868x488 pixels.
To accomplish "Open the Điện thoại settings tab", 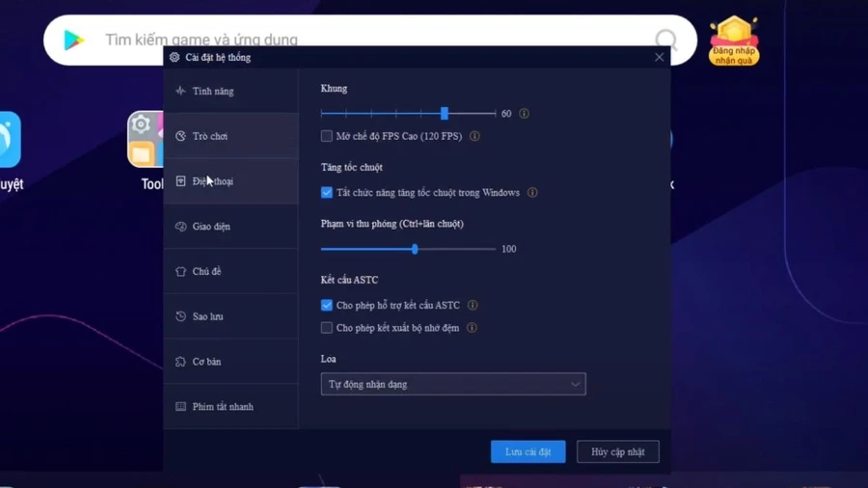I will (x=231, y=181).
